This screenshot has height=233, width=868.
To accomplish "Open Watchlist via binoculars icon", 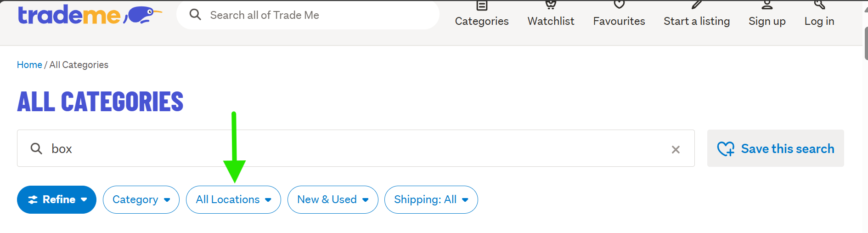I will click(551, 5).
